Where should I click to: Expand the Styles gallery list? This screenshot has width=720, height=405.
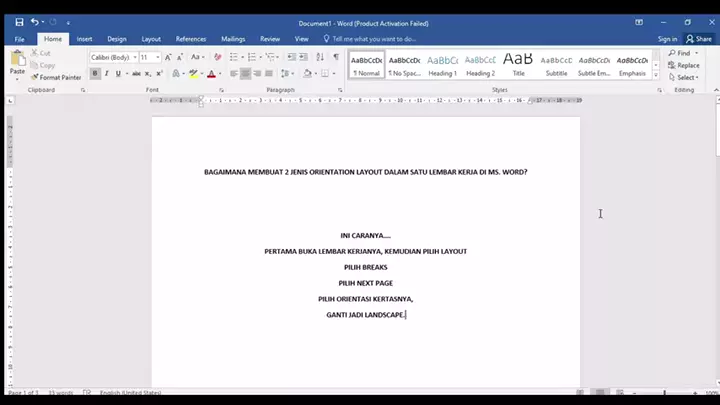[658, 75]
